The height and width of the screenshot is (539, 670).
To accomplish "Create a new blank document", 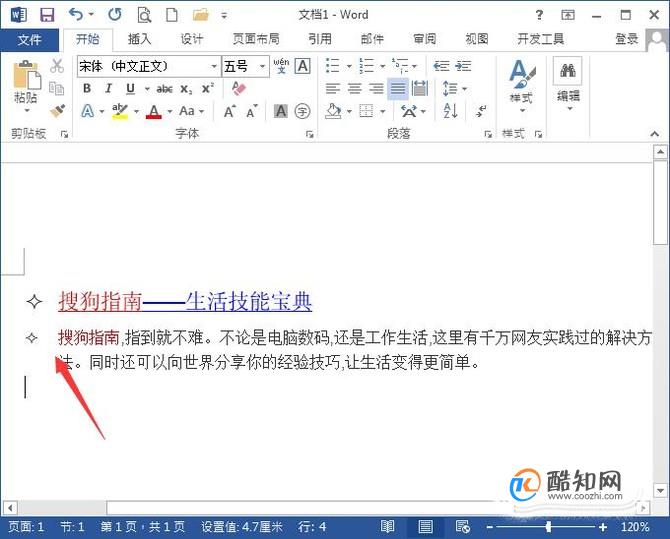I will pos(172,15).
